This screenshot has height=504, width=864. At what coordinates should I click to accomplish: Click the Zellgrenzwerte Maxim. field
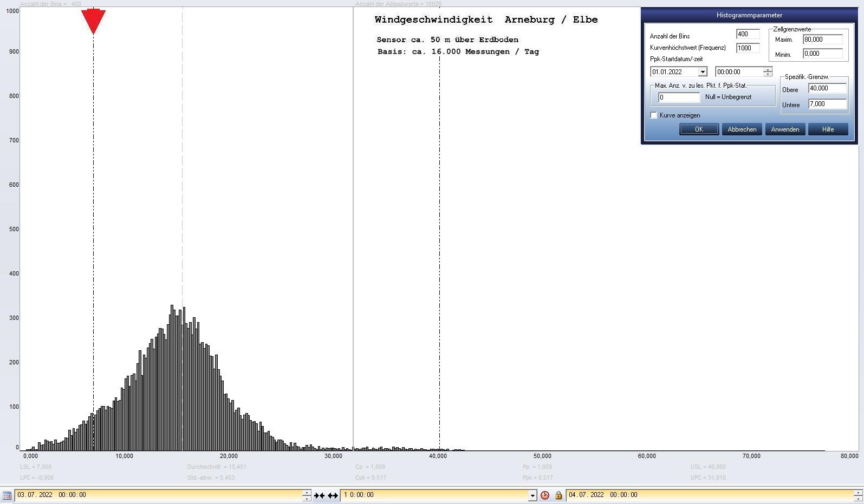point(823,40)
